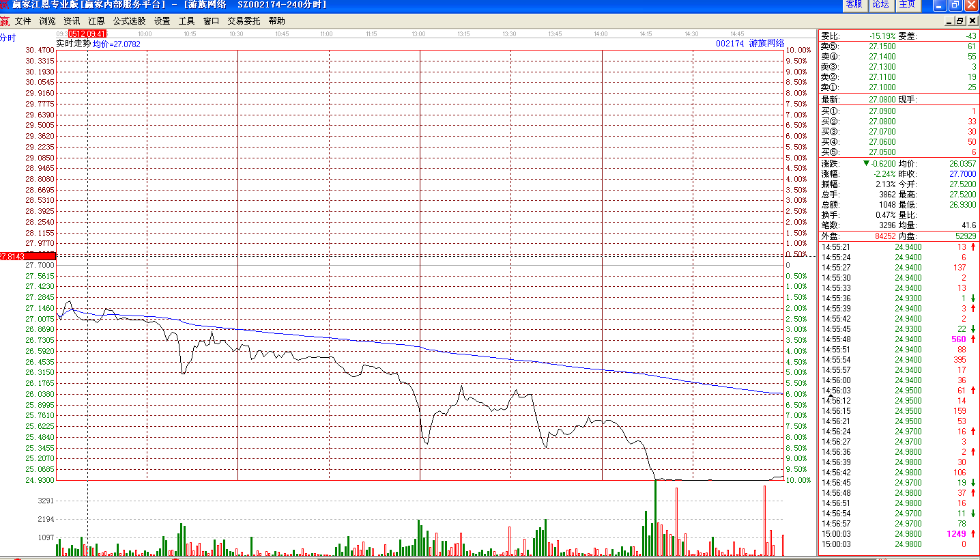The image size is (980, 560).
Task: Click the 3291 volume axis label
Action: [46, 501]
